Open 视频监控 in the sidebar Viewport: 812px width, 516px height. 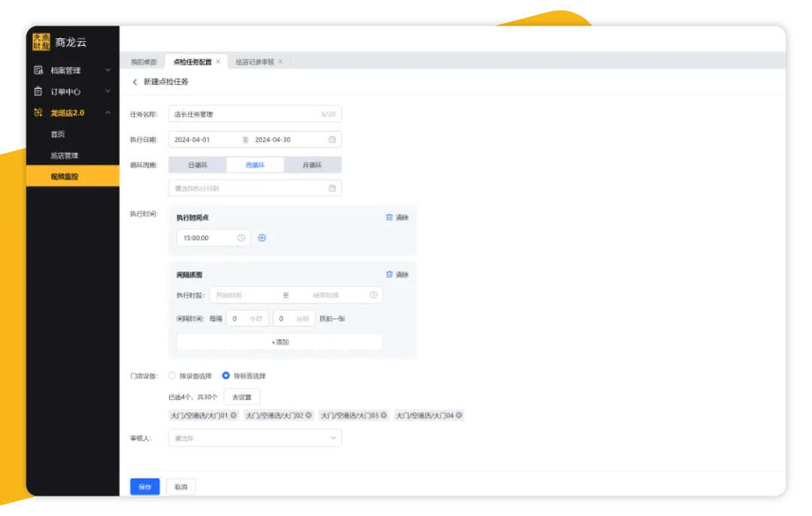(72, 176)
